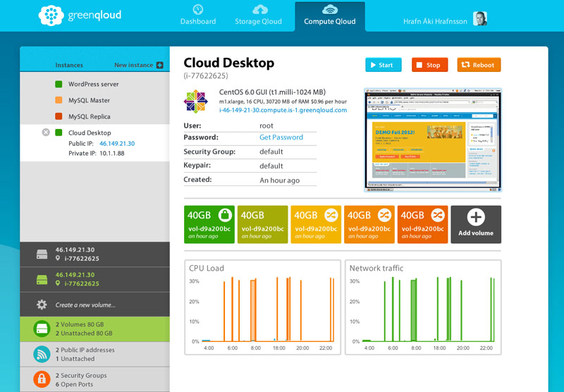
Task: Select the Compute Qloud tab
Action: (x=330, y=16)
